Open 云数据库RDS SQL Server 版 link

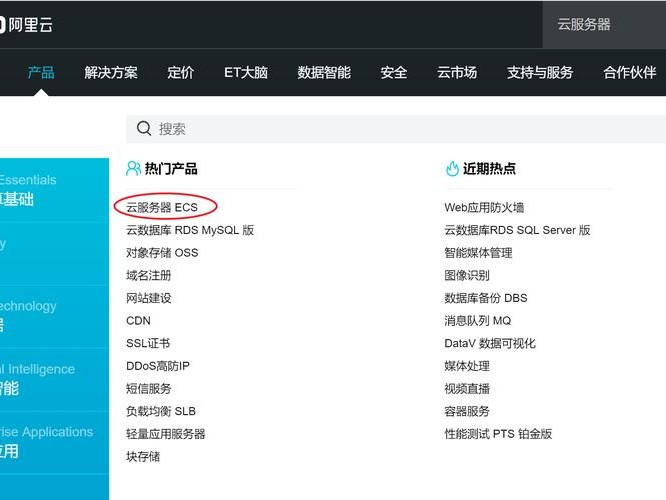(x=517, y=230)
